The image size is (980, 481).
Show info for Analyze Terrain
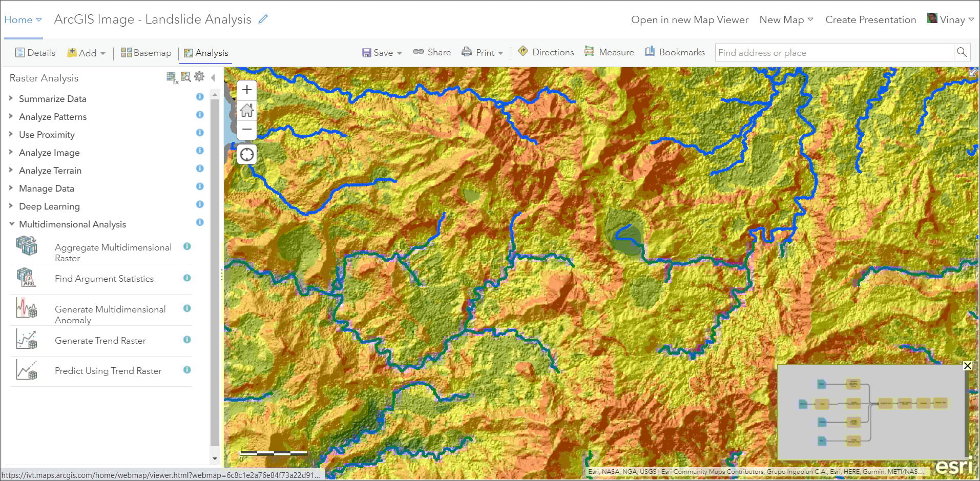[200, 169]
